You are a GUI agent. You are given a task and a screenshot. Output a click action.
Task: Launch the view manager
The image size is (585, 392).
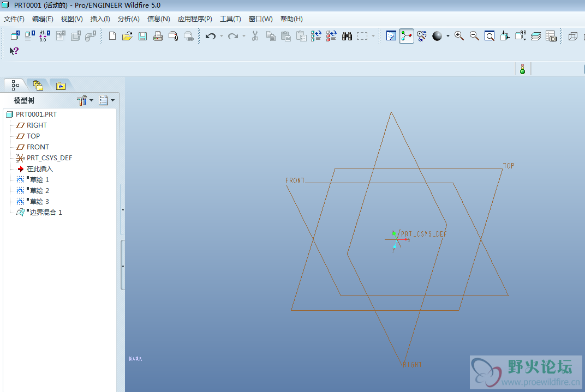551,36
